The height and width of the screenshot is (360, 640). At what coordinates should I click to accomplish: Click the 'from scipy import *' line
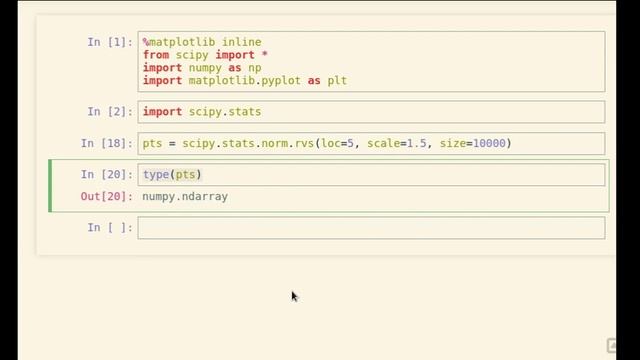(x=205, y=55)
